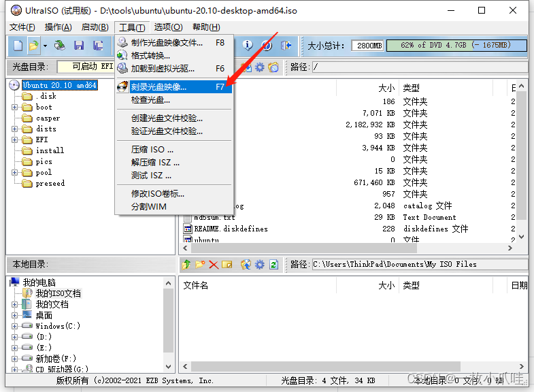534x392 pixels.
Task: Choose 检查光盘... menu entry
Action: pyautogui.click(x=174, y=100)
